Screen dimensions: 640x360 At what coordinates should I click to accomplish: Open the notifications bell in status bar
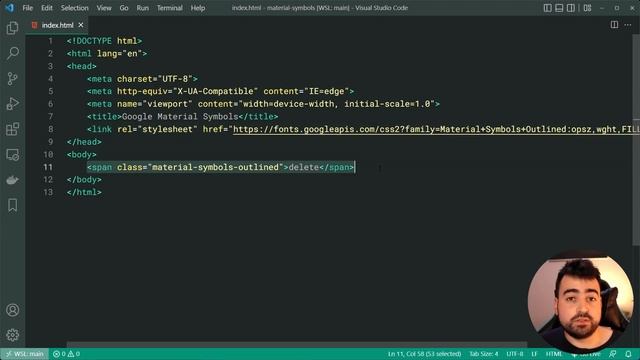pyautogui.click(x=628, y=354)
